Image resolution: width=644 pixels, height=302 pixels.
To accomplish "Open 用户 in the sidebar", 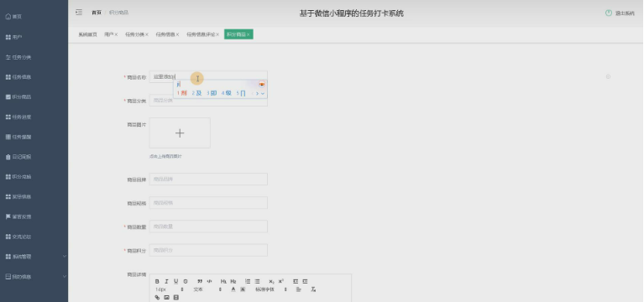I will click(x=34, y=37).
